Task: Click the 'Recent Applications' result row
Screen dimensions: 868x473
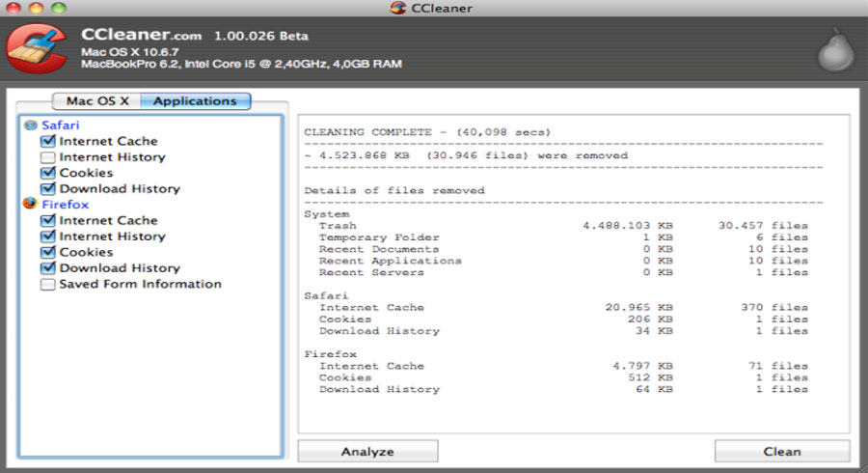Action: click(x=563, y=261)
